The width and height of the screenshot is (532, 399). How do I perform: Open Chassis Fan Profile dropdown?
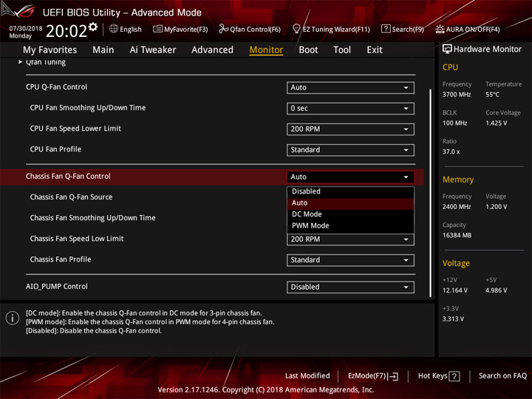(x=350, y=260)
